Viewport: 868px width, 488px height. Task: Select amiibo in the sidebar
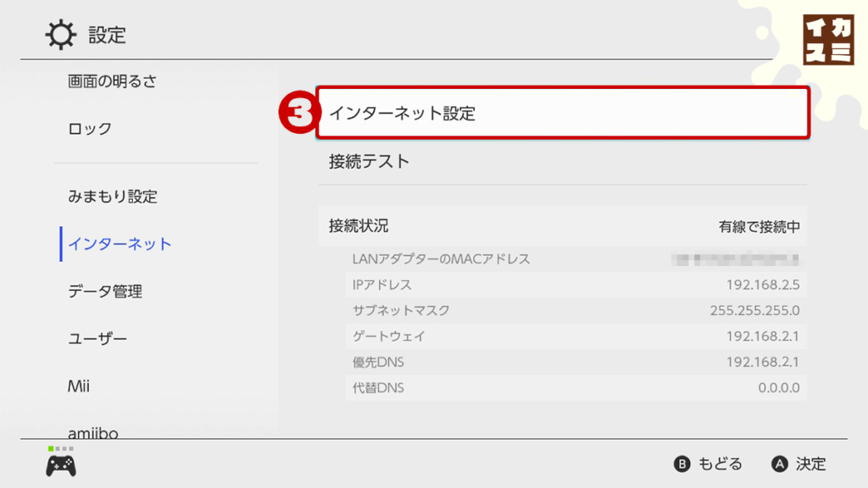point(93,433)
